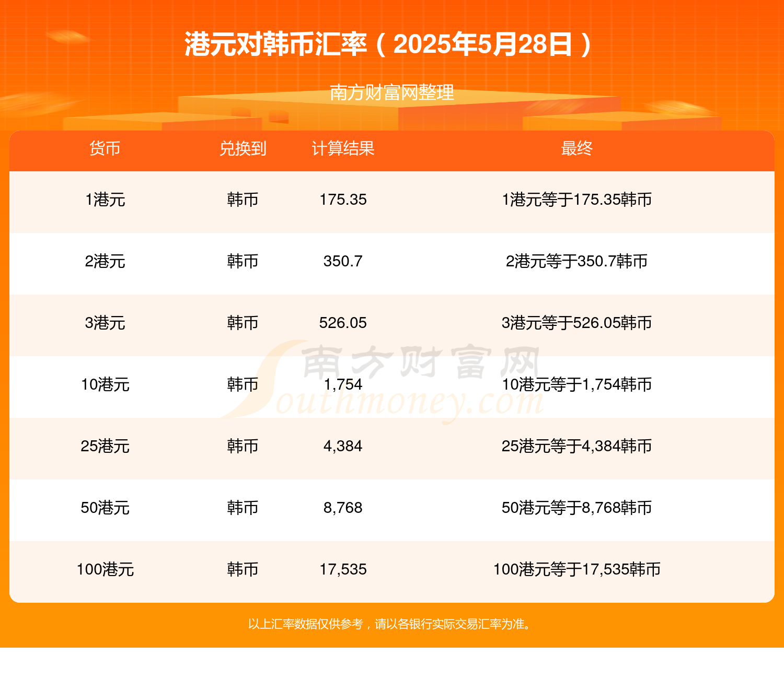Click the value 8,768

coord(343,508)
